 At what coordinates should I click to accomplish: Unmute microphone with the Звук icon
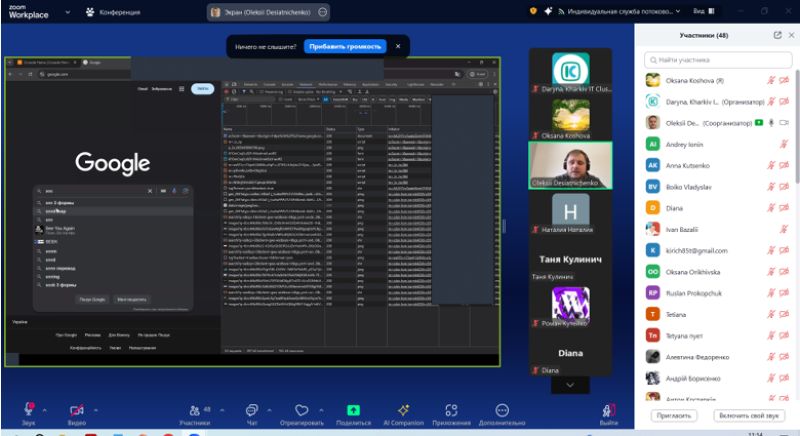[x=29, y=410]
